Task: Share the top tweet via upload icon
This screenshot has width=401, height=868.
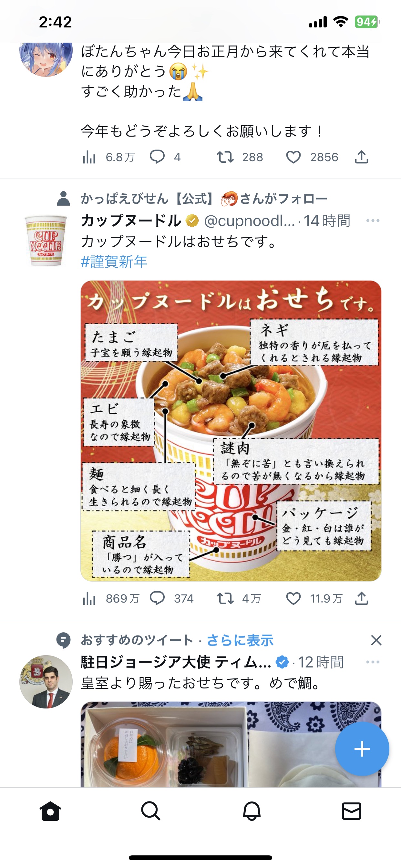Action: [x=361, y=157]
